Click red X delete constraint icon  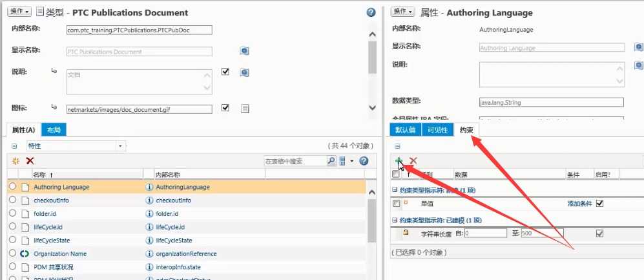coord(413,161)
